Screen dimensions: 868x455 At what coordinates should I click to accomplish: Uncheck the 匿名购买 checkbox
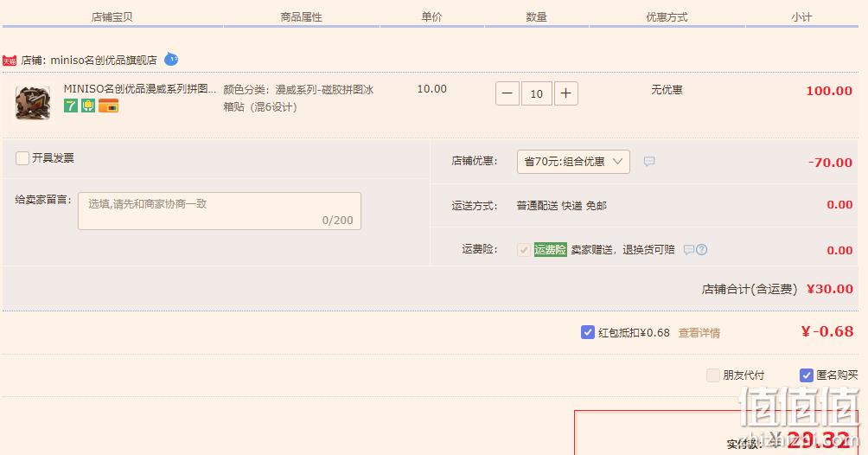click(807, 375)
